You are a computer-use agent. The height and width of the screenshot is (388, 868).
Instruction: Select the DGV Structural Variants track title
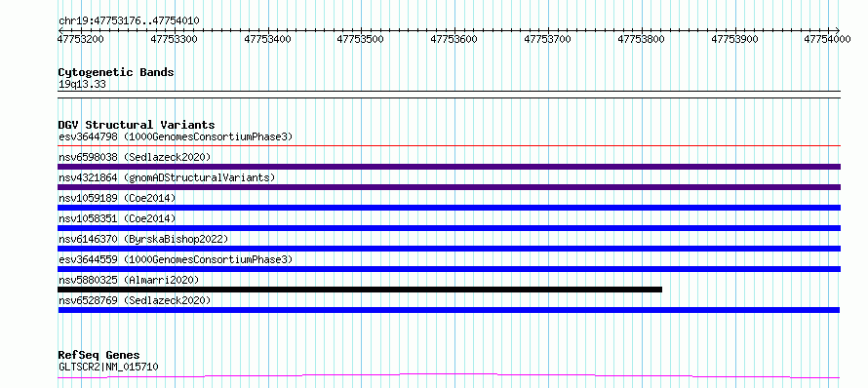(x=137, y=125)
